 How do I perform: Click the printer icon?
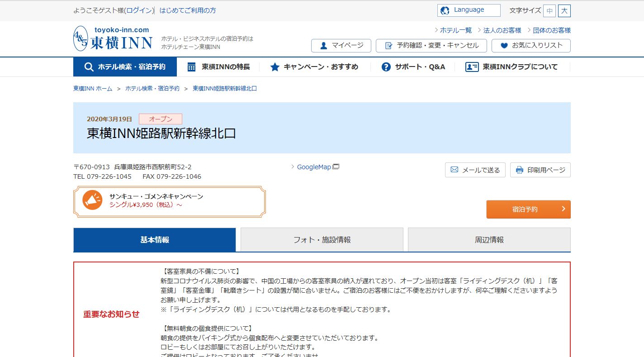pos(520,170)
